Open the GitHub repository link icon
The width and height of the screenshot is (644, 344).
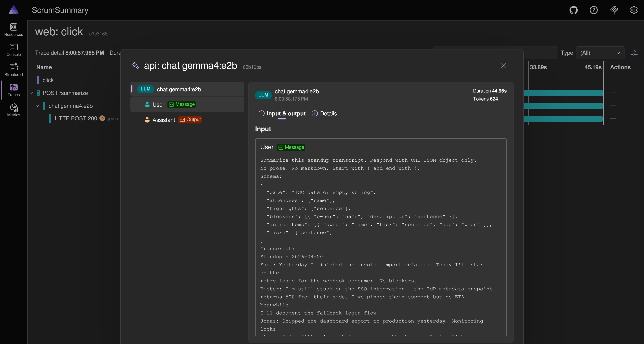pos(574,10)
